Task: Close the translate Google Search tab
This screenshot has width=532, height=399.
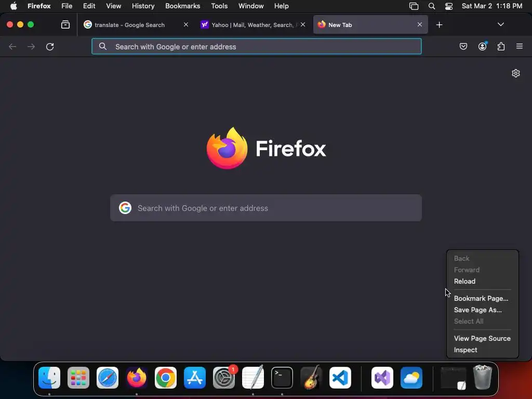Action: 186,24
